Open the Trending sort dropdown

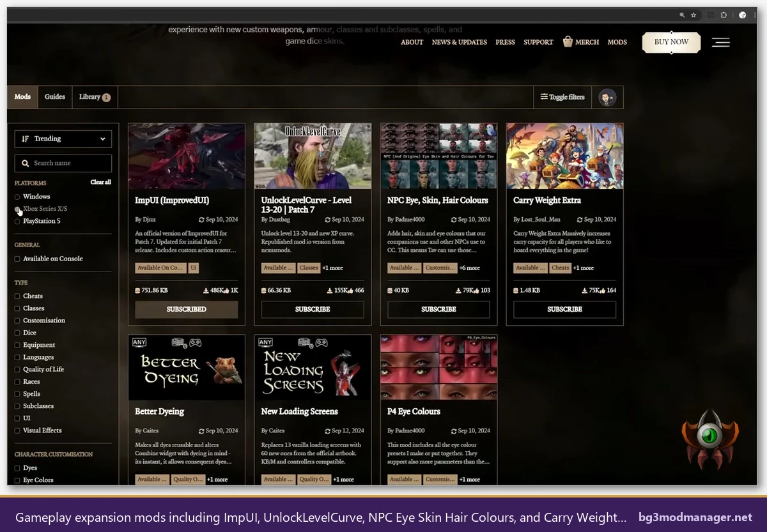click(63, 139)
